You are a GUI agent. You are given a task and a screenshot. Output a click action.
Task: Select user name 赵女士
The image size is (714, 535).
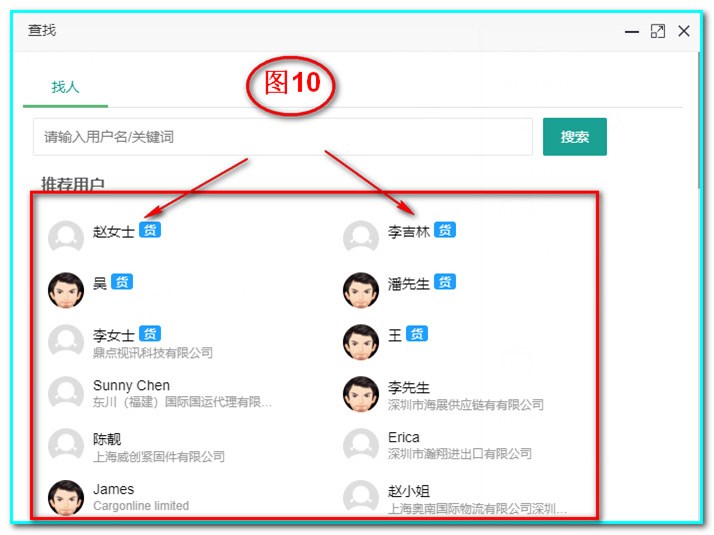click(114, 231)
